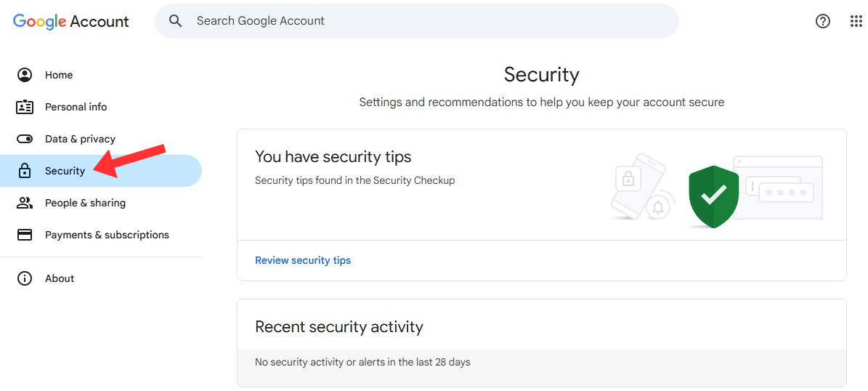Go to Personal info section

(76, 107)
